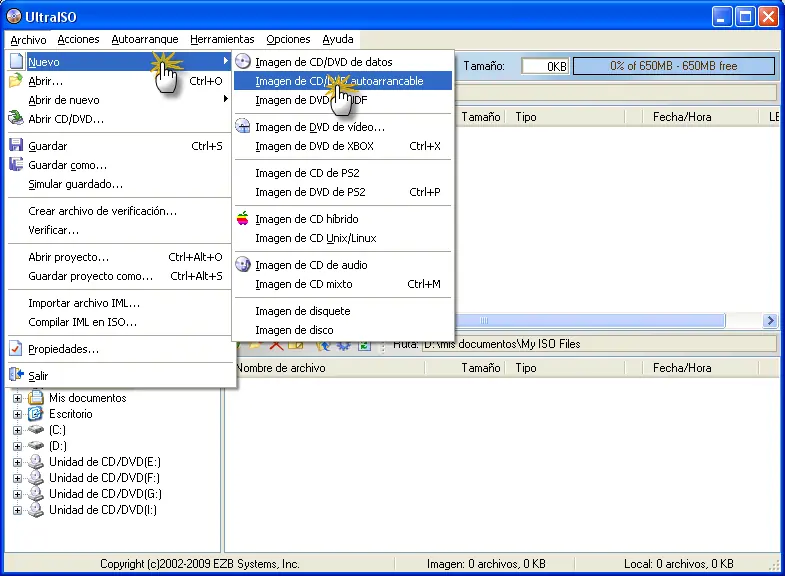Choose Imagen de DVD de XBOX

pos(343,146)
